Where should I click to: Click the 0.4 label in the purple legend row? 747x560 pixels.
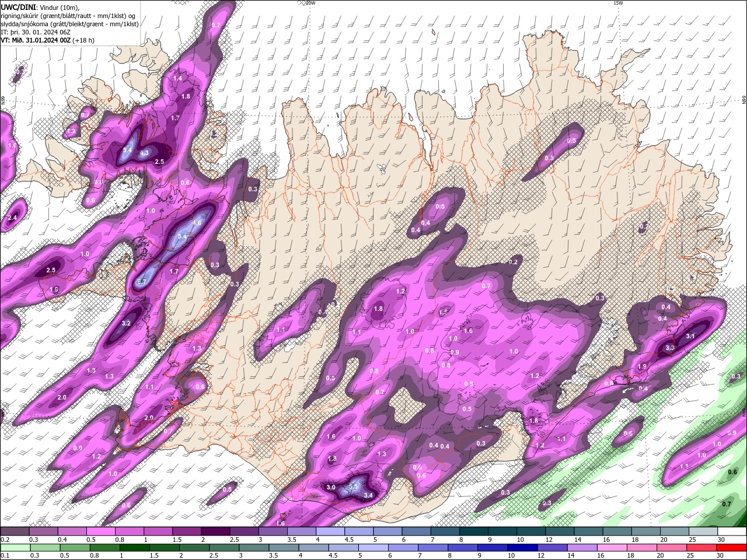[62, 540]
